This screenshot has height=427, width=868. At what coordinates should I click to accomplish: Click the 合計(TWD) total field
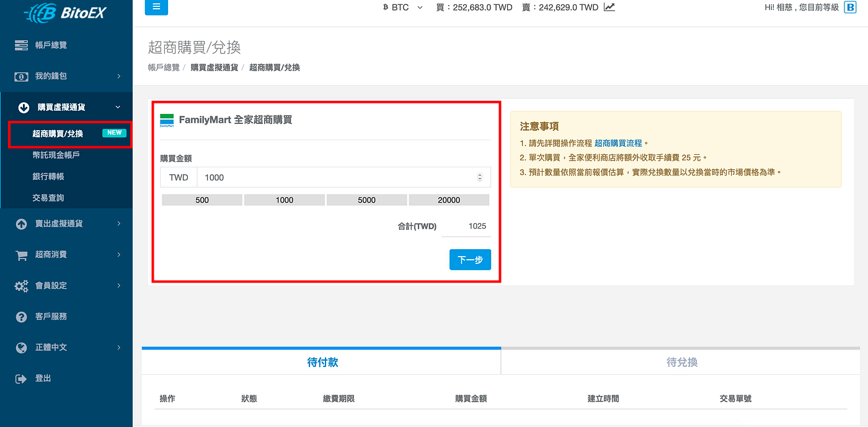coord(466,226)
